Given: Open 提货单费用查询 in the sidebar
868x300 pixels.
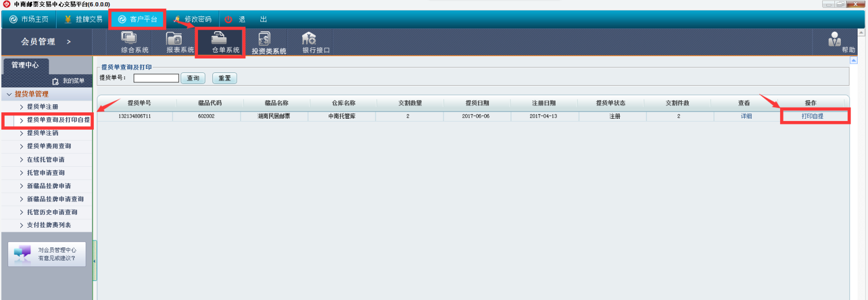Looking at the screenshot, I should pyautogui.click(x=49, y=146).
